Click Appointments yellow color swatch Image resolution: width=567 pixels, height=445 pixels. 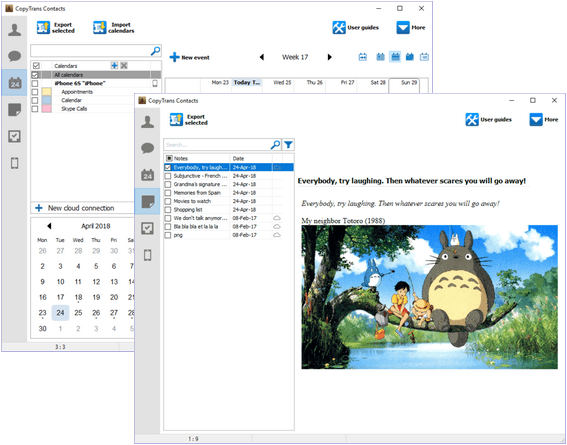[x=47, y=92]
